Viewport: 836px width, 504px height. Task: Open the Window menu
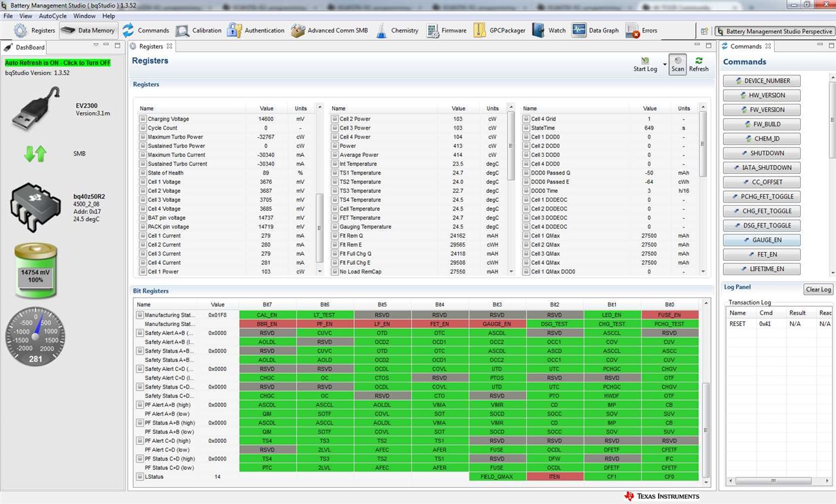(x=84, y=16)
